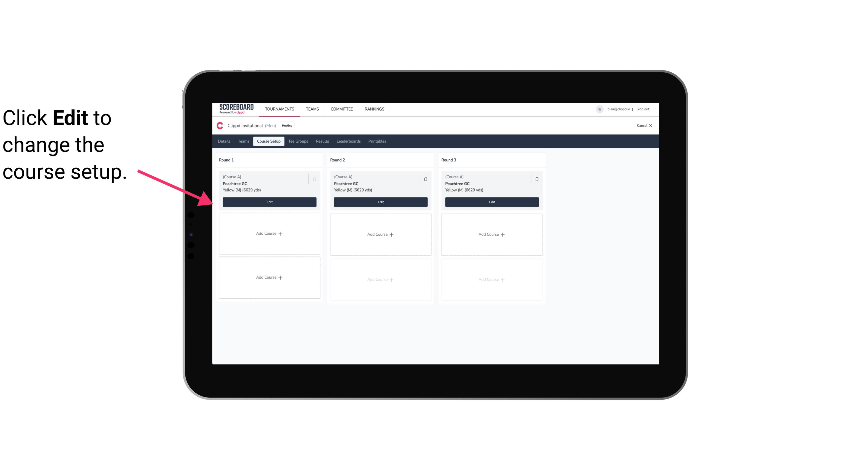Click Add Course in Round 2
868x467 pixels.
380,234
